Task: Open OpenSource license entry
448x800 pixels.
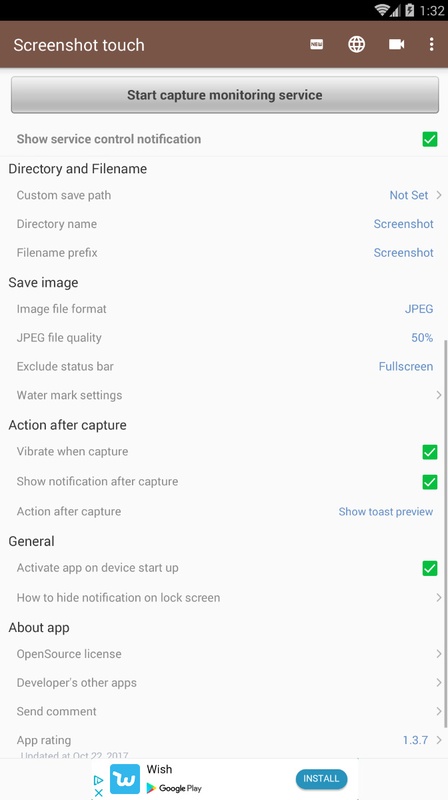Action: point(224,654)
